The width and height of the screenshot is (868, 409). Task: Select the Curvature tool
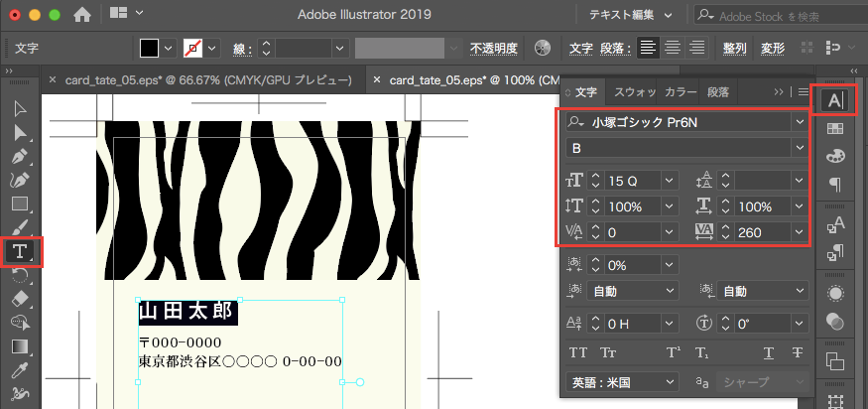coord(20,180)
